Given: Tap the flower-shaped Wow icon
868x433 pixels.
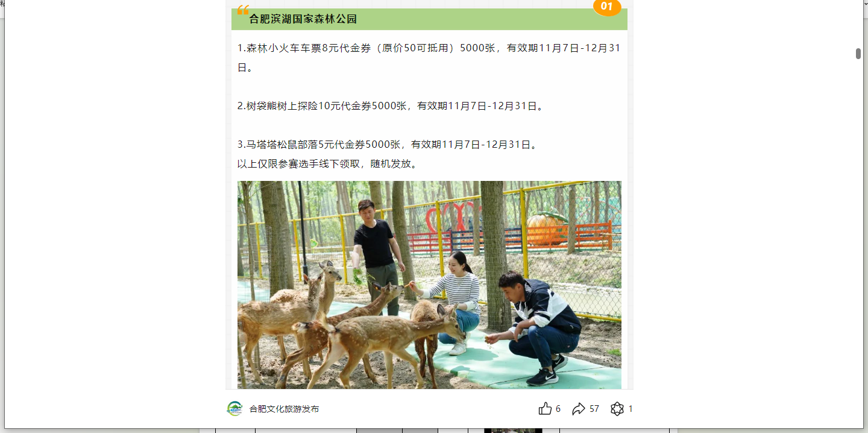Looking at the screenshot, I should coord(617,409).
